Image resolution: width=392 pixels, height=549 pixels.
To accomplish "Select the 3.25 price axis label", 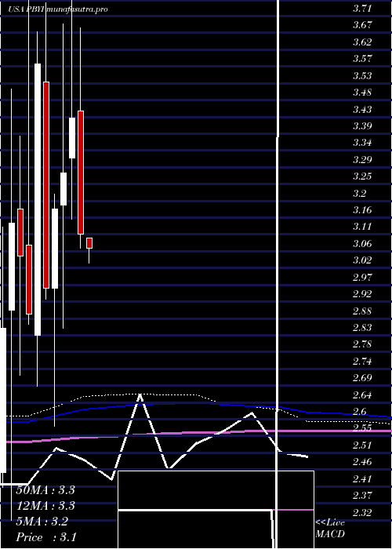I will [362, 176].
